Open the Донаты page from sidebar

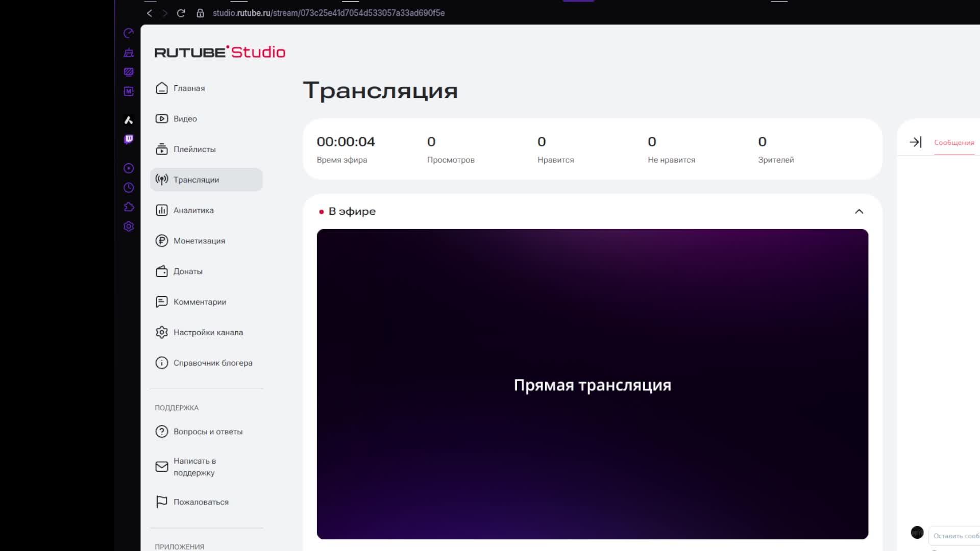pos(187,271)
